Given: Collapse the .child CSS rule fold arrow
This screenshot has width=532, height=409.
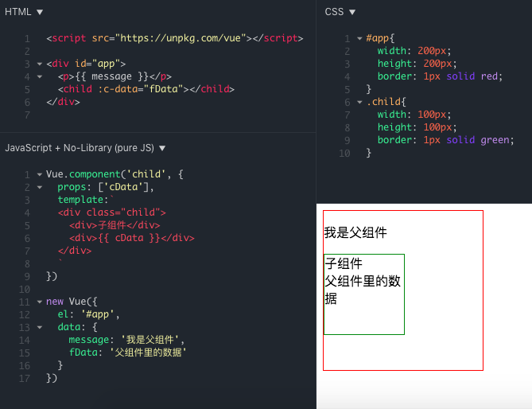Looking at the screenshot, I should [x=359, y=102].
